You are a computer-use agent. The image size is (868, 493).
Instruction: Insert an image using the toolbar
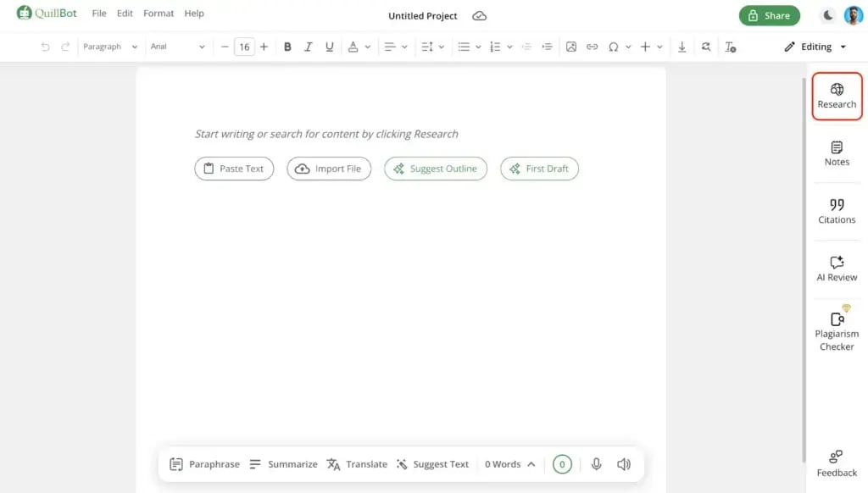coord(570,47)
